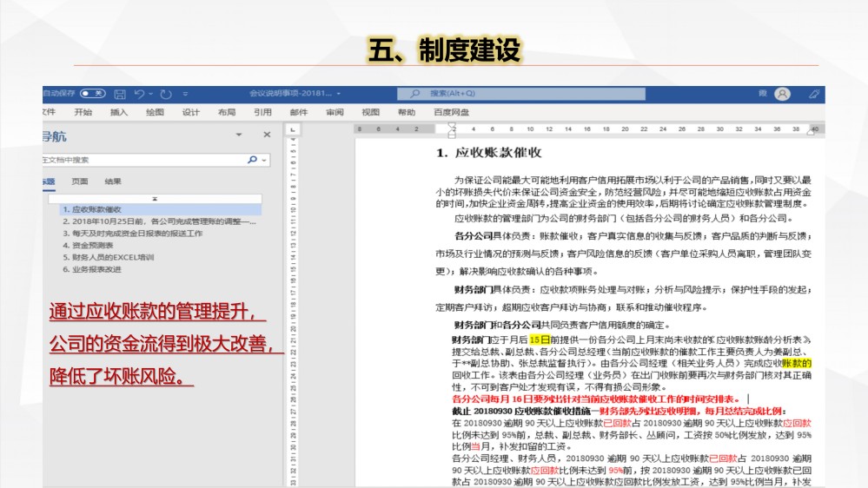
Task: Toggle the AutoSave switch in title bar
Action: [92, 94]
